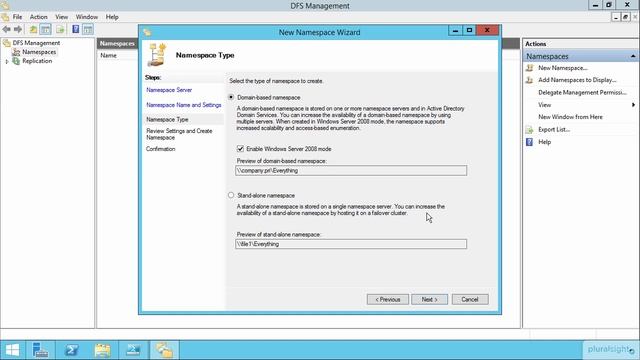
Task: Click the stand-alone namespace preview field
Action: tap(351, 244)
